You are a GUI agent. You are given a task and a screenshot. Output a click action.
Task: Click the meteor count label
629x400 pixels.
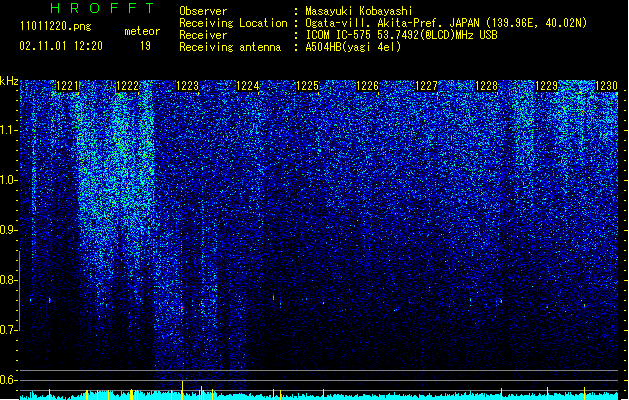pos(142,31)
